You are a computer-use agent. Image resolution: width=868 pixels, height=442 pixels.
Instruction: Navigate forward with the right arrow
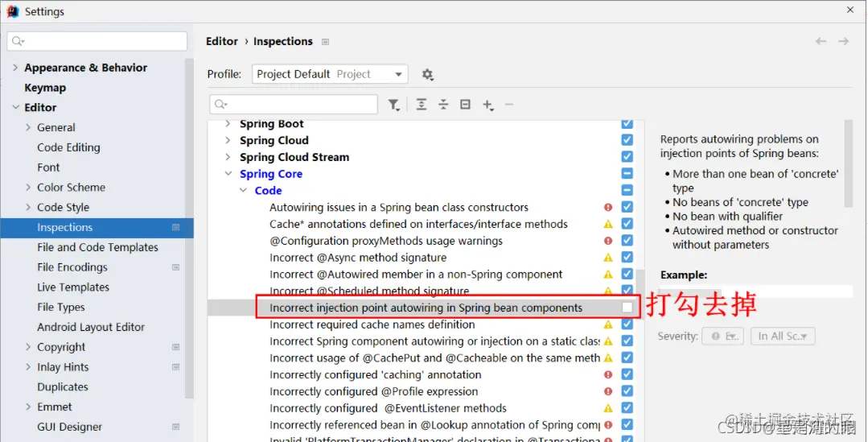click(844, 42)
